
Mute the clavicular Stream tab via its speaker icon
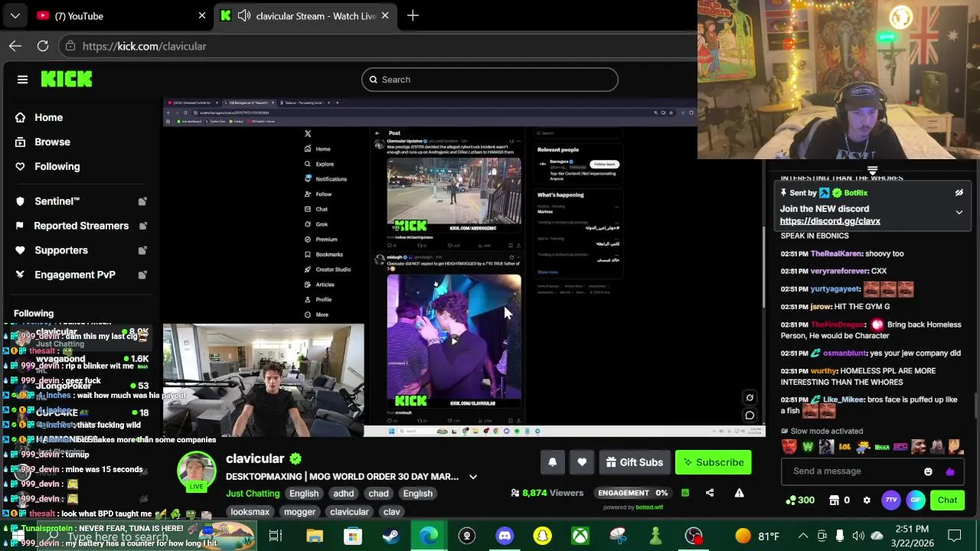pyautogui.click(x=243, y=15)
